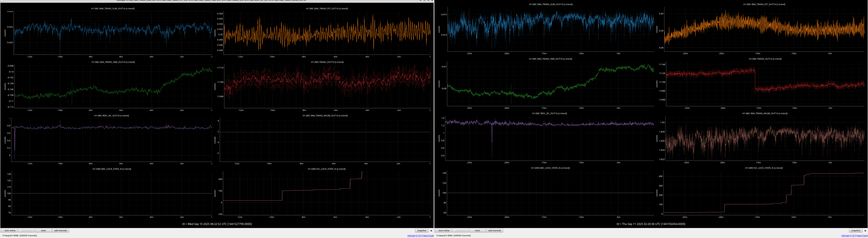Open the '0.19.3' version link in the right window
The height and width of the screenshot is (238, 868).
pos(853,236)
